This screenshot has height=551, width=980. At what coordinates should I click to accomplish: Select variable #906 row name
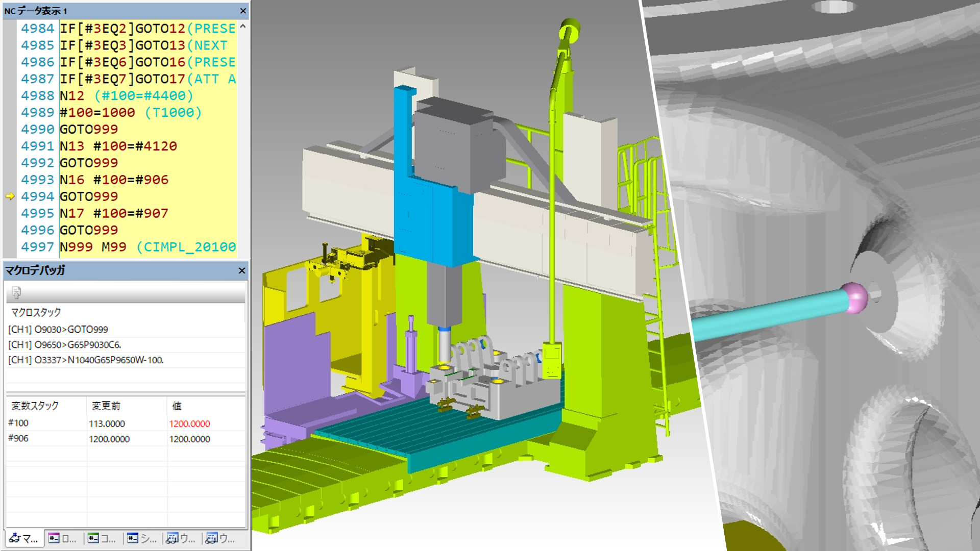click(x=18, y=438)
